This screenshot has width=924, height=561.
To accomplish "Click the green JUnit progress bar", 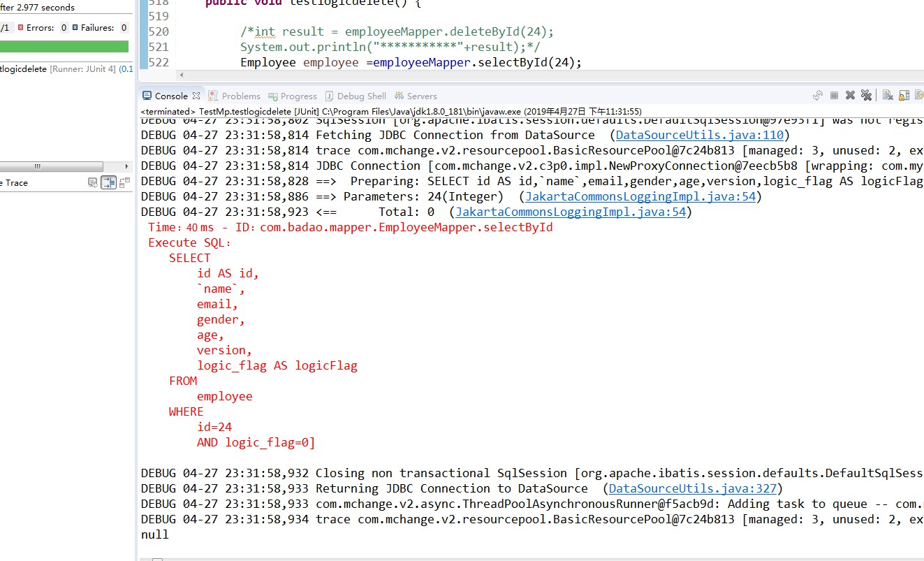I will [x=63, y=45].
